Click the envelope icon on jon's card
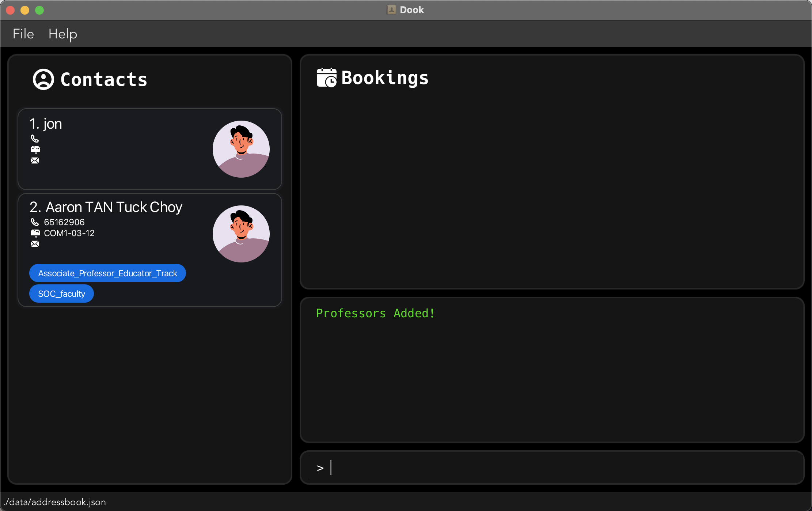The height and width of the screenshot is (511, 812). pos(35,160)
